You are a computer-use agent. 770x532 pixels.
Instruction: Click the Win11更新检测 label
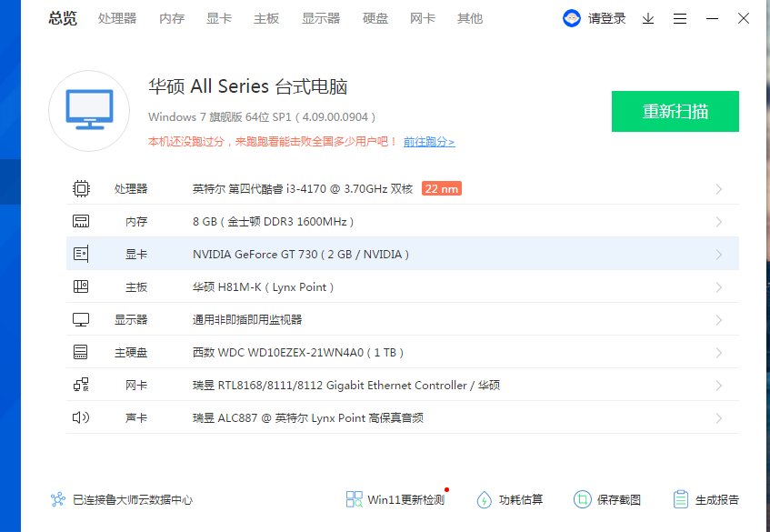(405, 500)
